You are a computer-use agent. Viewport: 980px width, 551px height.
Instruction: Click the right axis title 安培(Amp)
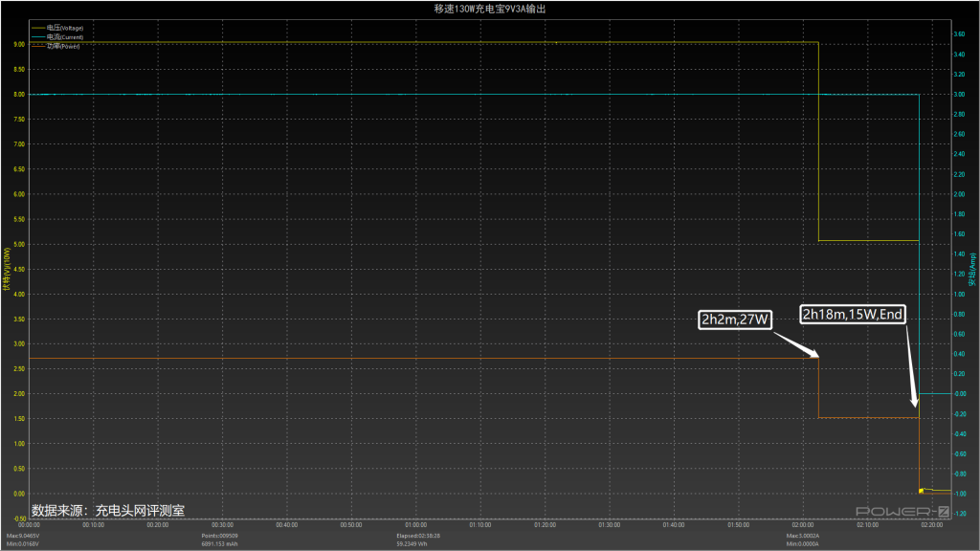(x=972, y=269)
